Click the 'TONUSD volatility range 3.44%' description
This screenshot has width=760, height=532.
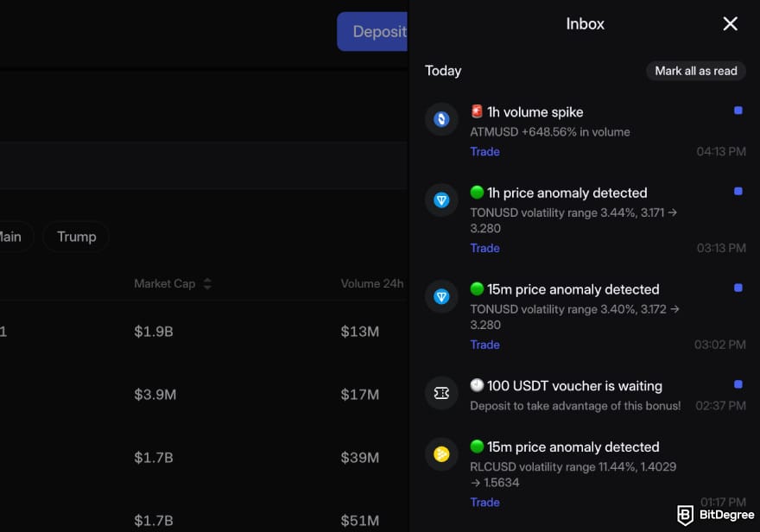[573, 220]
